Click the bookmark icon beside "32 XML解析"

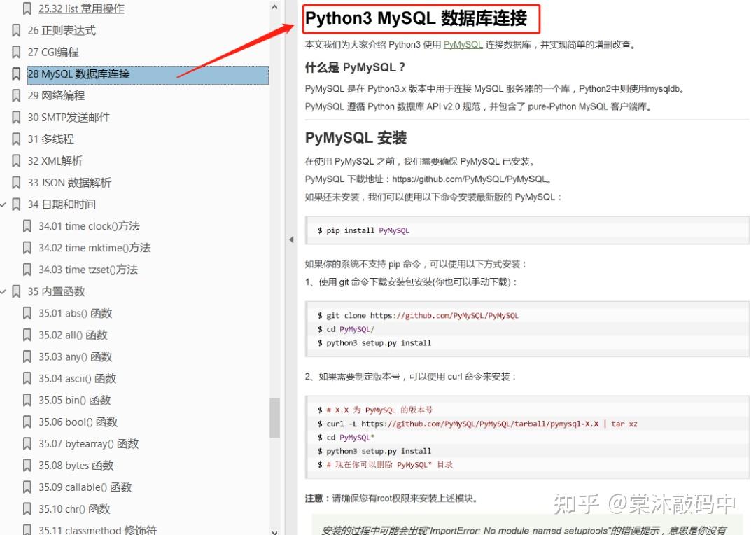click(x=15, y=160)
